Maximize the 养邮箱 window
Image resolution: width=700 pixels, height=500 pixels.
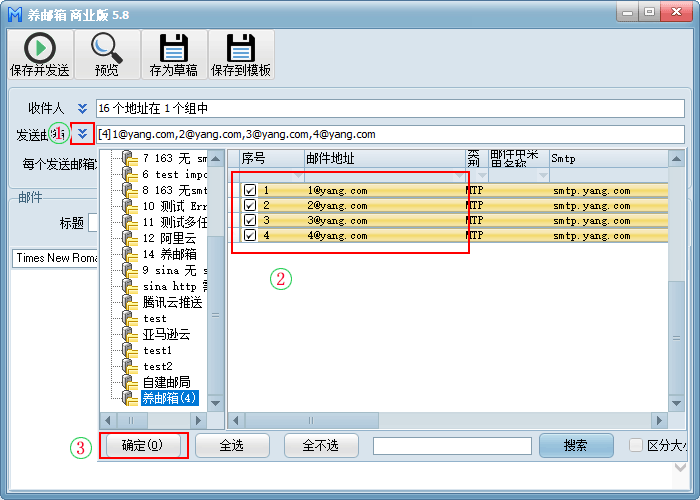[650, 12]
